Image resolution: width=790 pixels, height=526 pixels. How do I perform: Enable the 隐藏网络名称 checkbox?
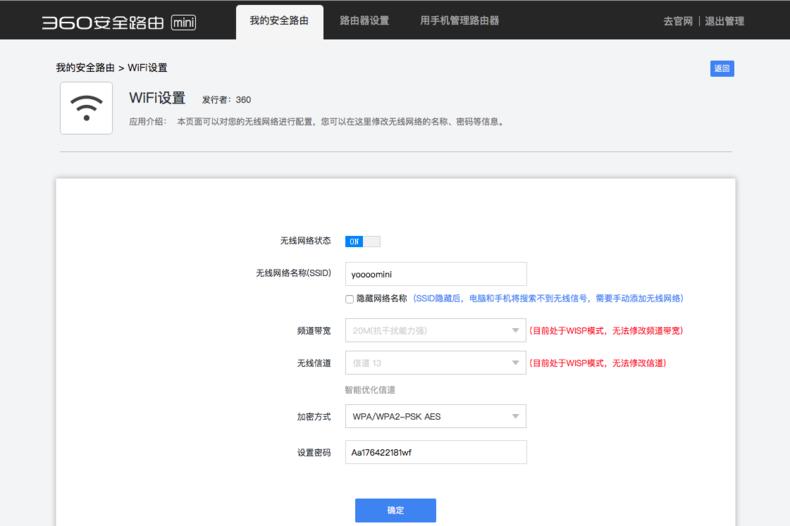[x=349, y=298]
